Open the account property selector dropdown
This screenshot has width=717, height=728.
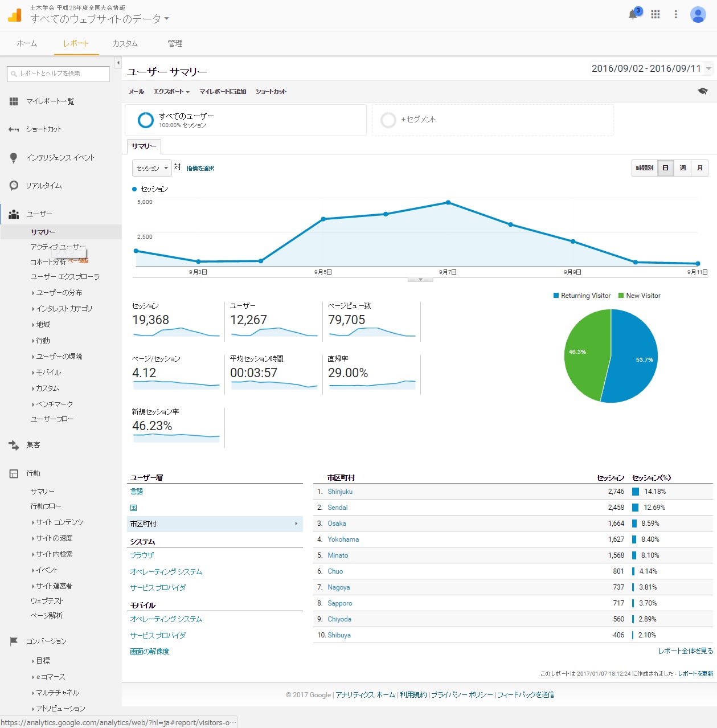[100, 19]
